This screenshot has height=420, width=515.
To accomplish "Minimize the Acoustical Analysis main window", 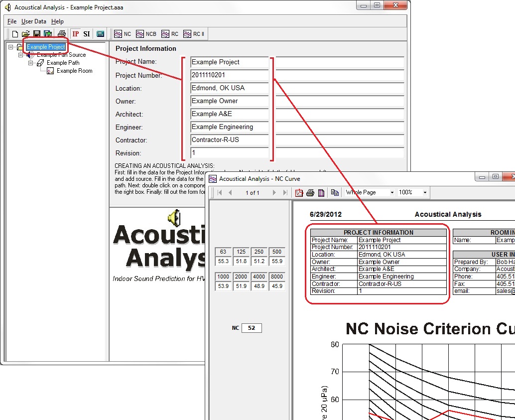I will (x=364, y=5).
